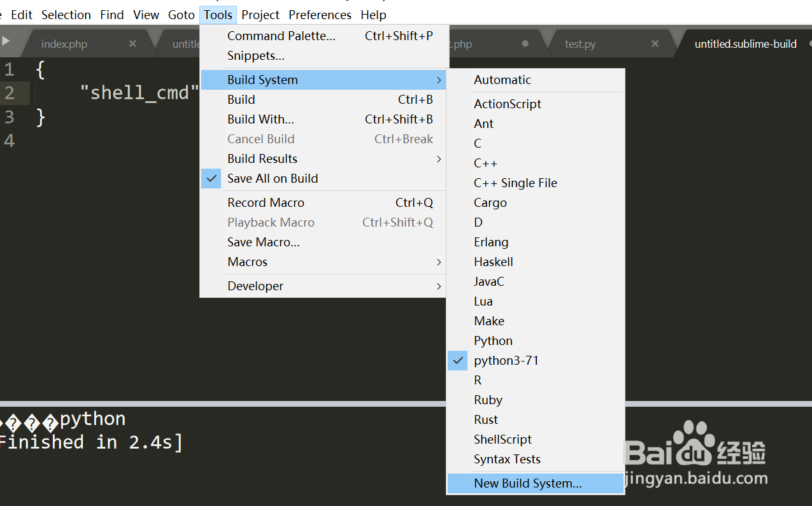Switch to the index.php tab

(64, 44)
